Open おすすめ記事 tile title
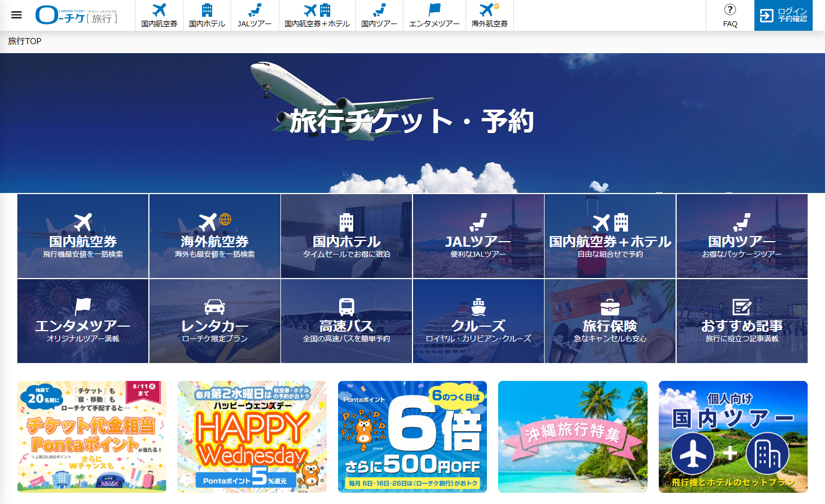The image size is (825, 504). pyautogui.click(x=742, y=326)
